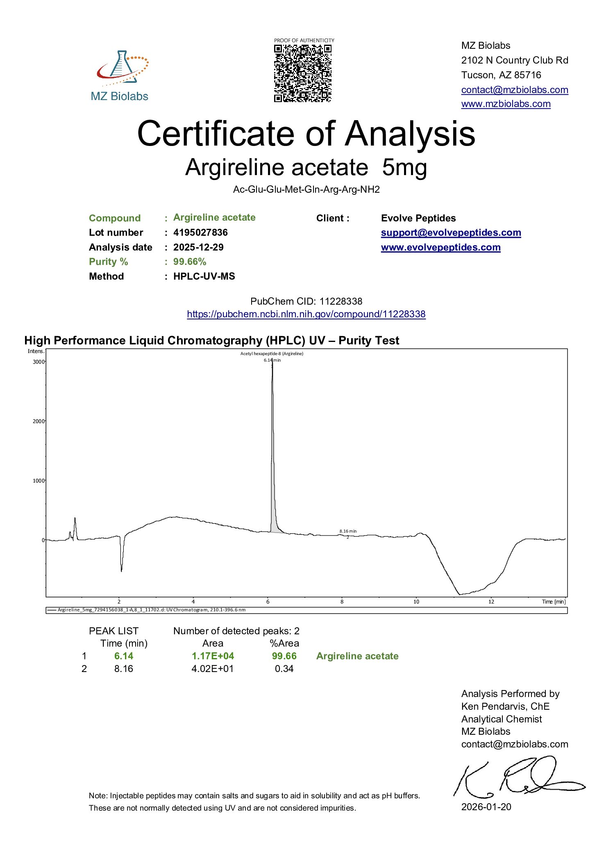Visit the www.evolvepeptides.com link
Viewport: 613px width, 868px height.
440,248
